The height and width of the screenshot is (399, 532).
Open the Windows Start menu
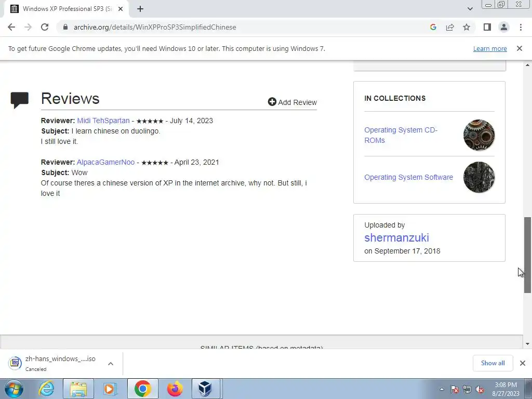pos(14,389)
